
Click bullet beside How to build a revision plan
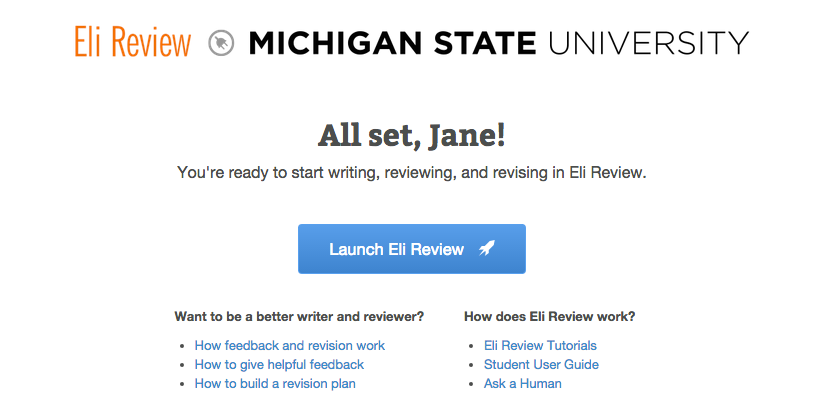coord(182,384)
